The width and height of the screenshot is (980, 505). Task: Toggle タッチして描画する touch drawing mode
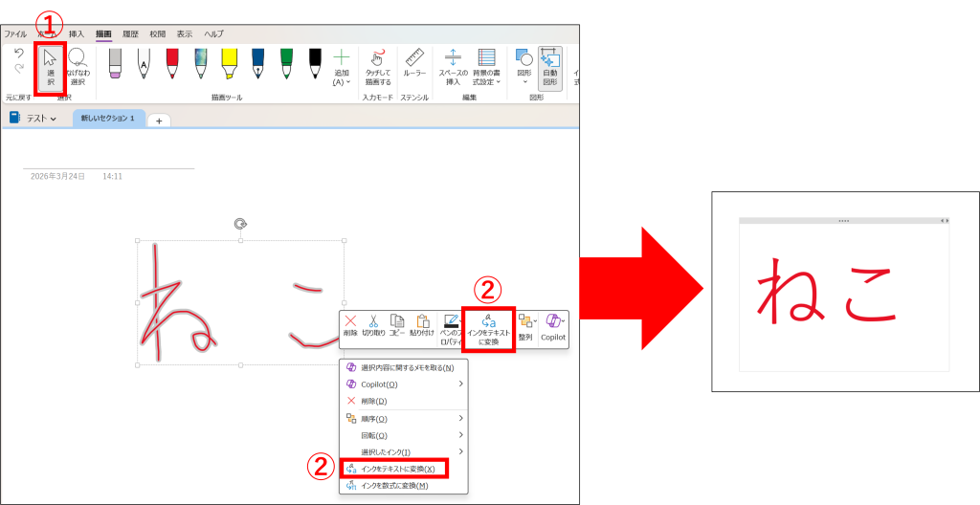pos(377,67)
